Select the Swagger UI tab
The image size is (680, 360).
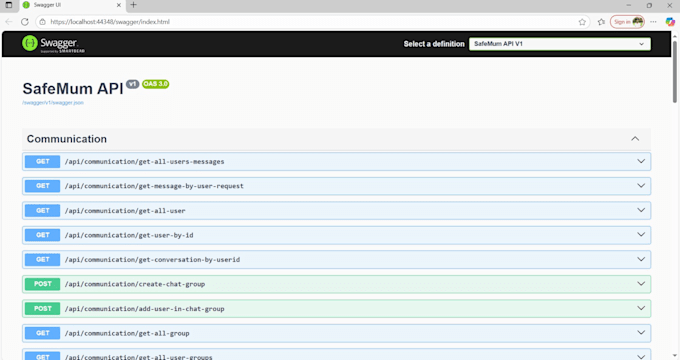tap(72, 5)
